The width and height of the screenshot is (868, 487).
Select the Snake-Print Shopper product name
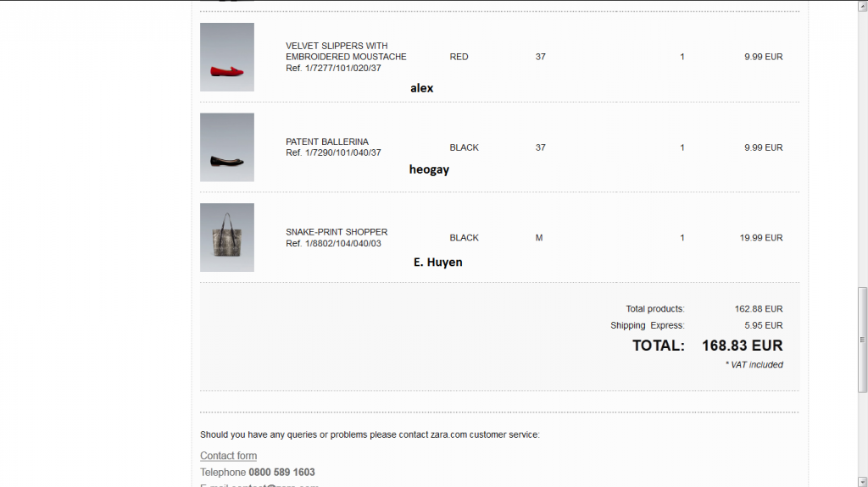(337, 232)
